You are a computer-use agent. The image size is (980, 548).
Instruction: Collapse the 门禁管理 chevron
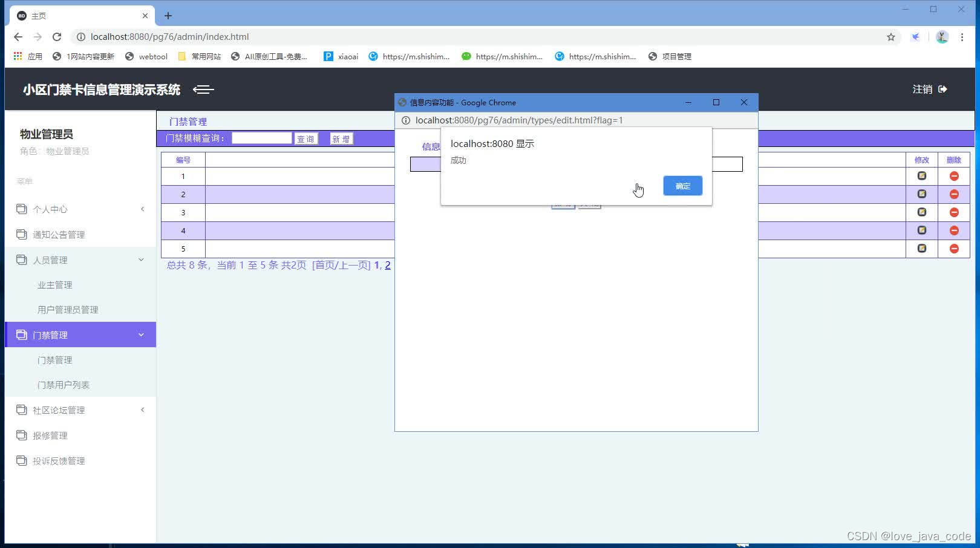[142, 335]
